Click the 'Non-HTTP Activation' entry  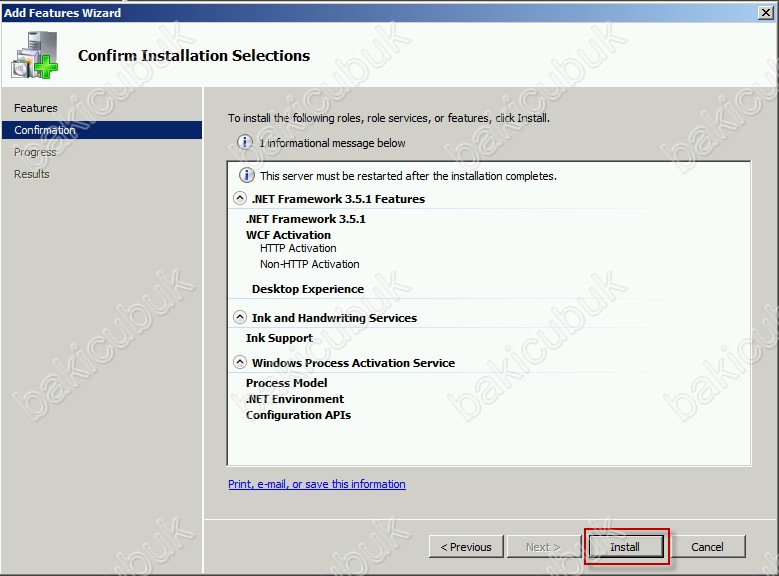pos(310,264)
